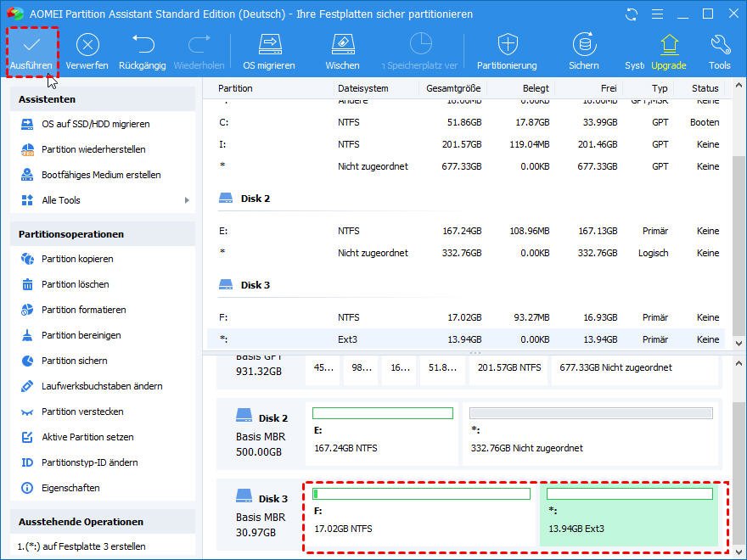Viewport: 747px width, 560px height.
Task: Sort by Frei column header
Action: (x=609, y=88)
